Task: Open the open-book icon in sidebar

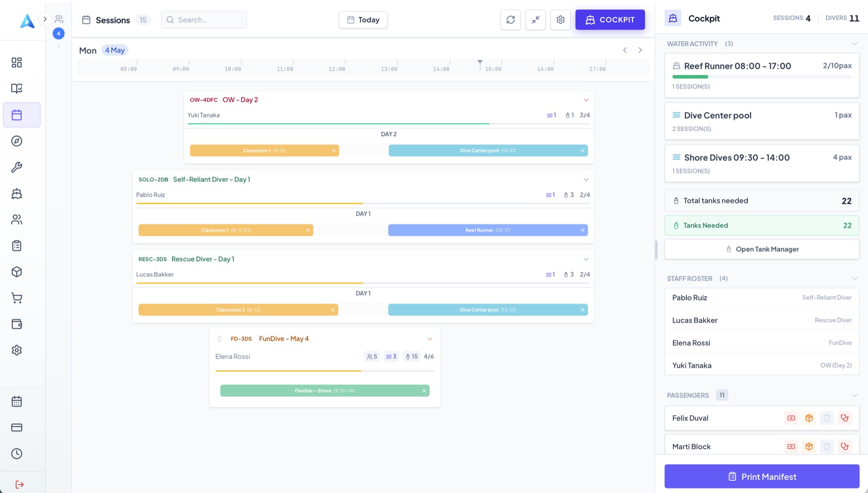Action: [17, 89]
